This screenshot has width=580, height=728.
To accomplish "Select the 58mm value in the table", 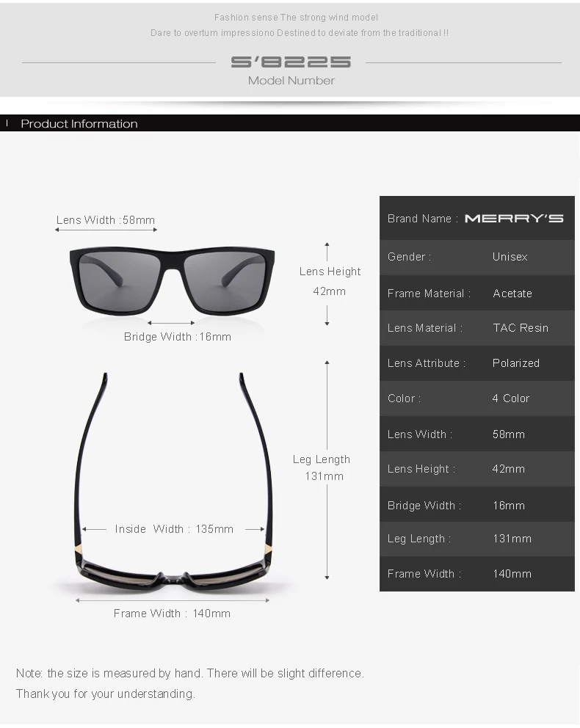I will (509, 434).
